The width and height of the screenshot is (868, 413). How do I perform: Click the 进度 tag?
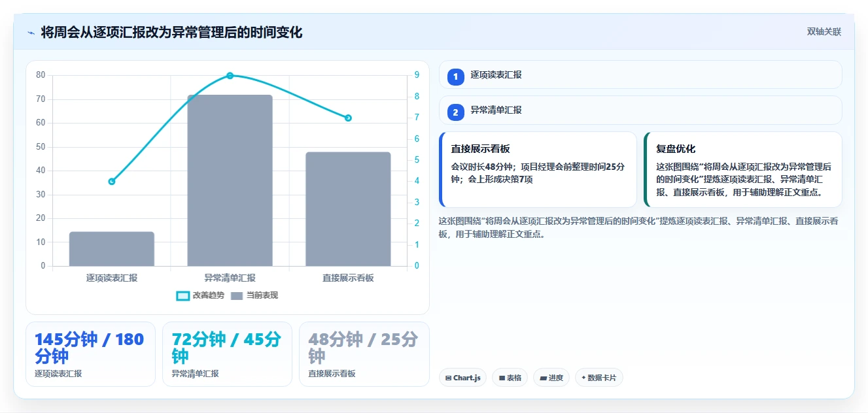(x=551, y=378)
